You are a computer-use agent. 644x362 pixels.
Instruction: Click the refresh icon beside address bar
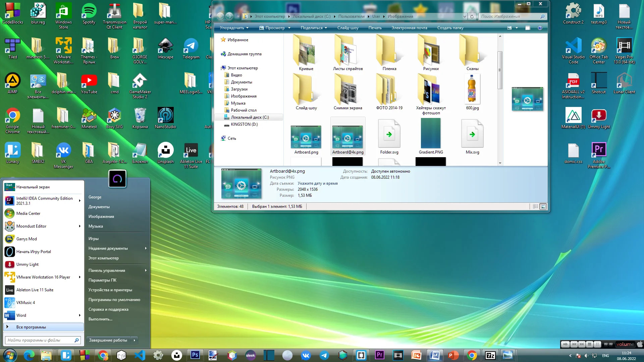tap(472, 16)
